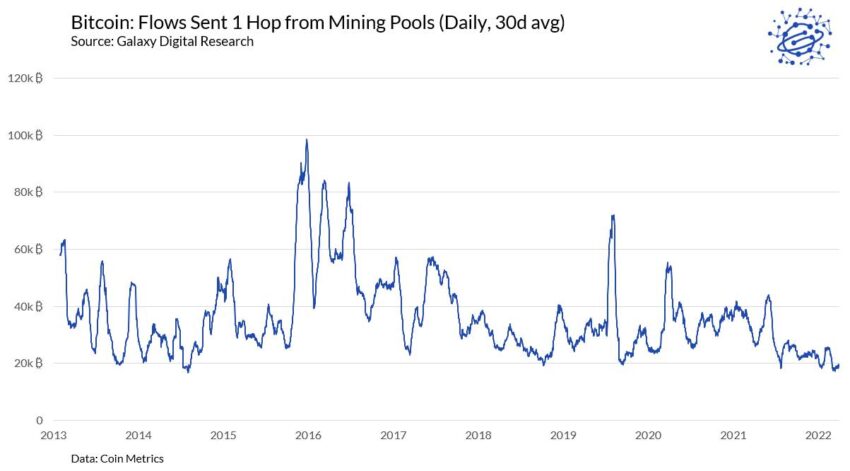Click the 60k bitcoin y-axis label
Viewport: 850px width, 471px height.
[28, 249]
